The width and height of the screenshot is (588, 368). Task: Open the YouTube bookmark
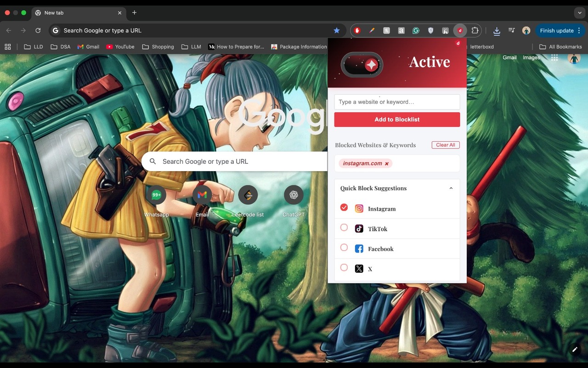(x=120, y=46)
